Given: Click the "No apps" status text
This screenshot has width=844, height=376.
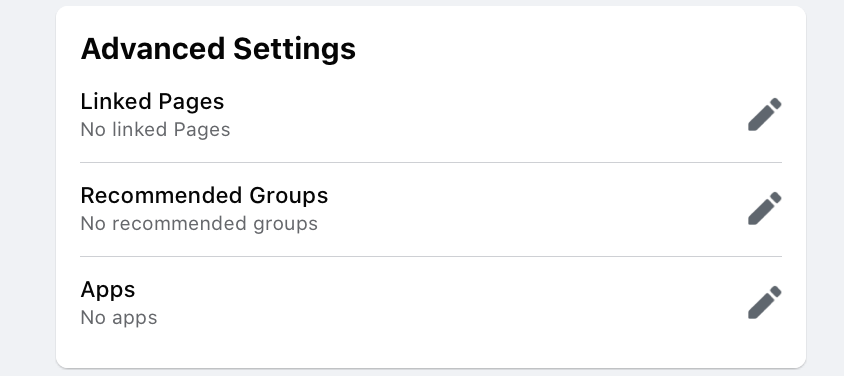Looking at the screenshot, I should 119,318.
